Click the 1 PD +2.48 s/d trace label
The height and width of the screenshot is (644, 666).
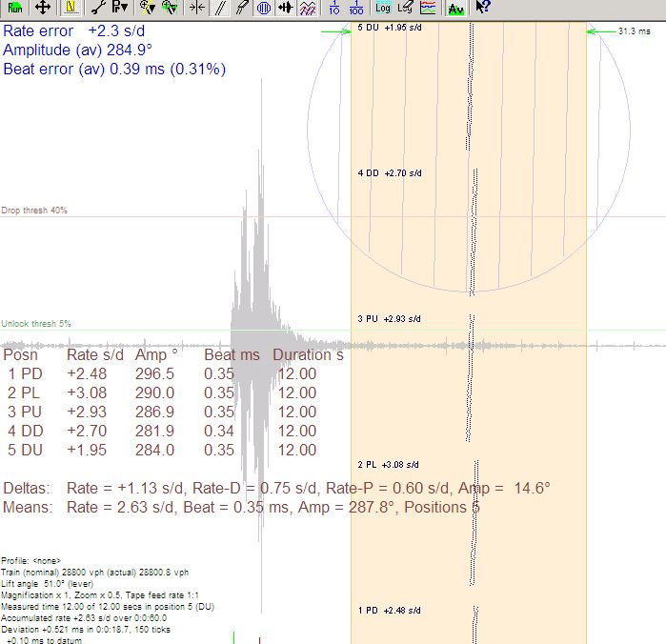point(389,611)
